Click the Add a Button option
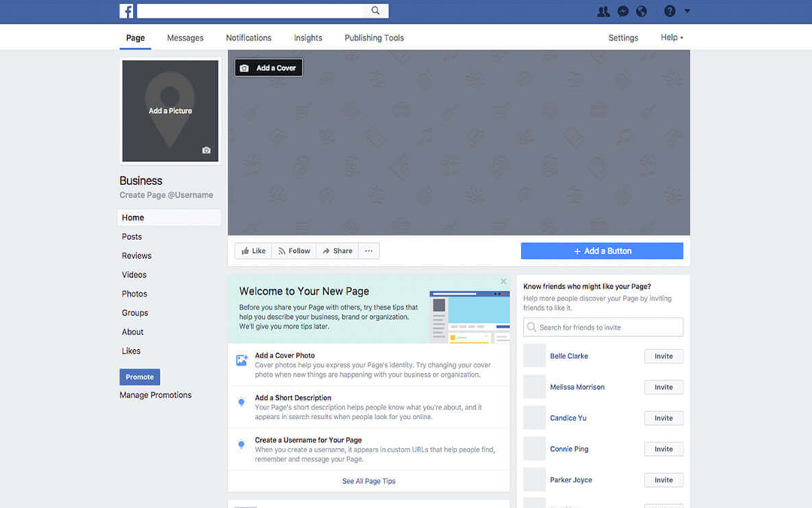The height and width of the screenshot is (508, 812). pyautogui.click(x=601, y=250)
